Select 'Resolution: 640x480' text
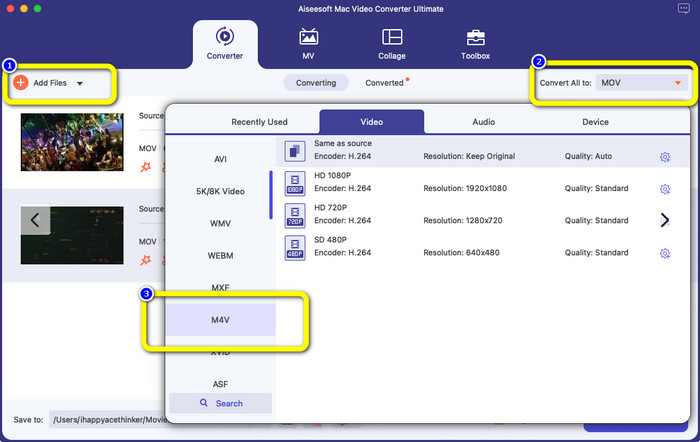 (x=461, y=253)
